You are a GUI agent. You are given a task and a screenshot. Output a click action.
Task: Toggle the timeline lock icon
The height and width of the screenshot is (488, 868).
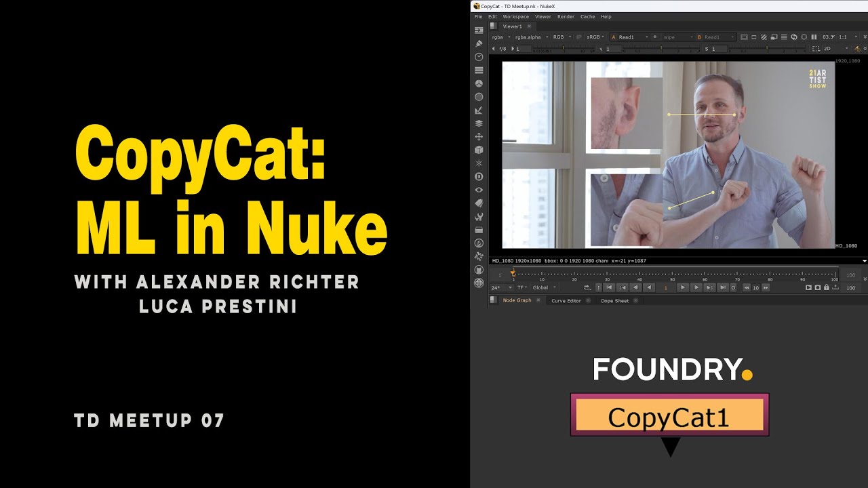pos(827,287)
